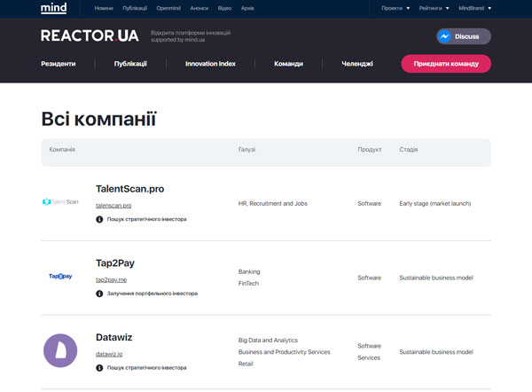Click the 'Всі компанії' heading

(x=98, y=119)
